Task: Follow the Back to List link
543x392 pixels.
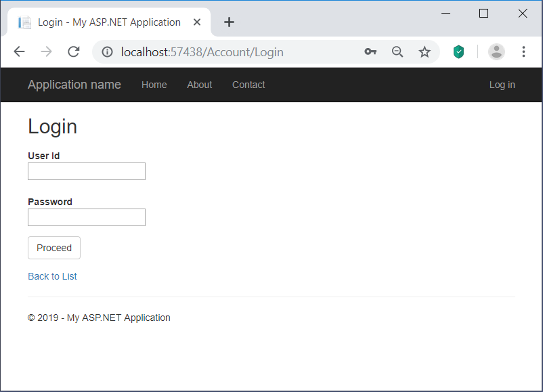Action: tap(52, 276)
